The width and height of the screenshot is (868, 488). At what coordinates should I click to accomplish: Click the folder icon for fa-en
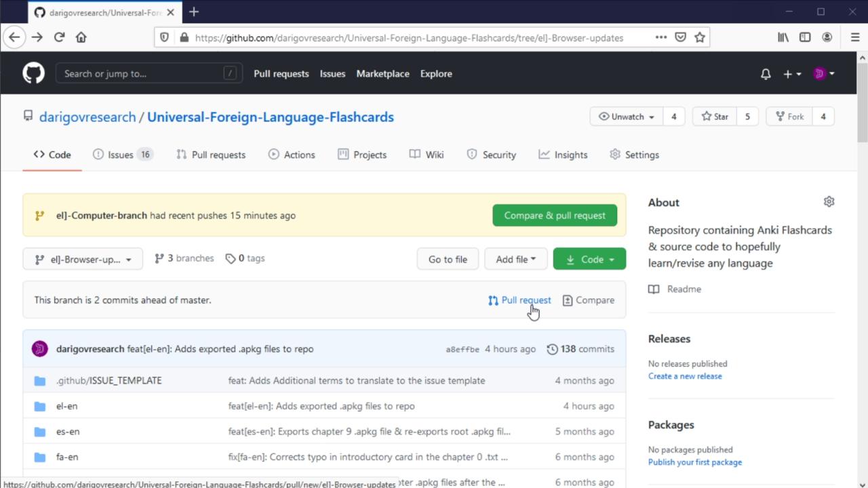(40, 457)
